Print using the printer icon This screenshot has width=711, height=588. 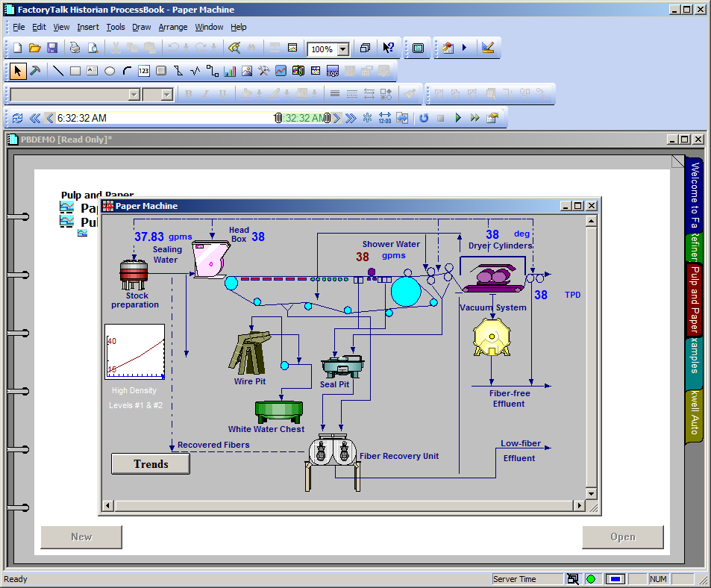tap(75, 48)
